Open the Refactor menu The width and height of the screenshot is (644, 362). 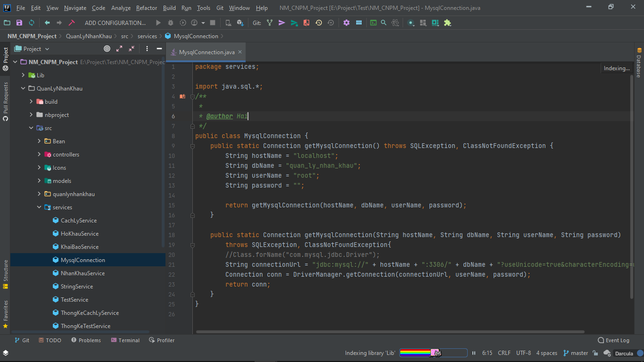(146, 8)
